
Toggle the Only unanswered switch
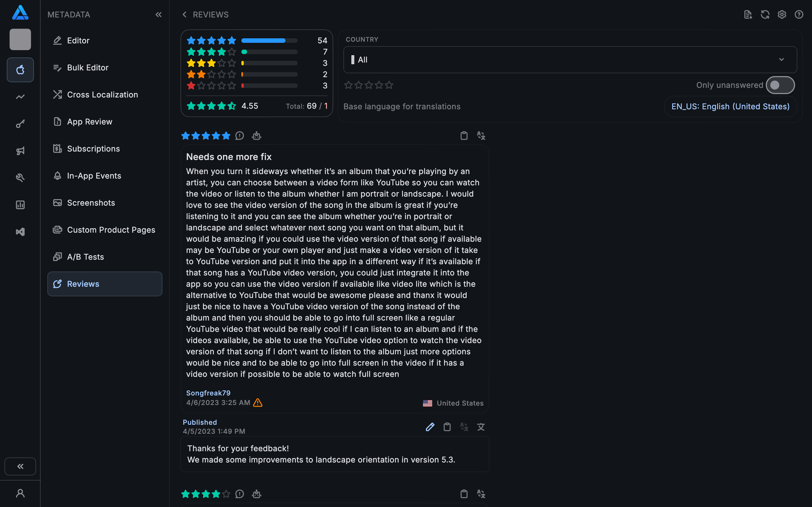click(x=780, y=85)
